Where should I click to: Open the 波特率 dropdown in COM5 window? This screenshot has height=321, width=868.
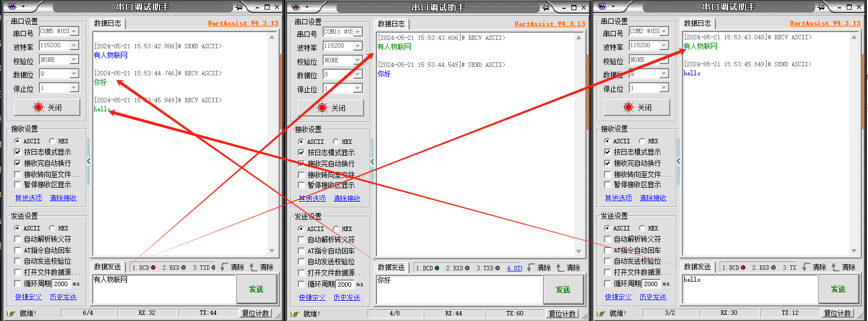(74, 46)
